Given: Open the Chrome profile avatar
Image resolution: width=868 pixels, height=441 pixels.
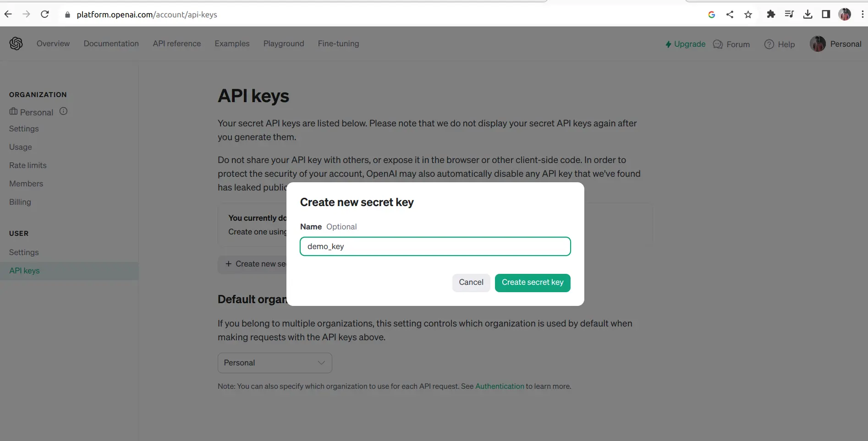Looking at the screenshot, I should [845, 14].
